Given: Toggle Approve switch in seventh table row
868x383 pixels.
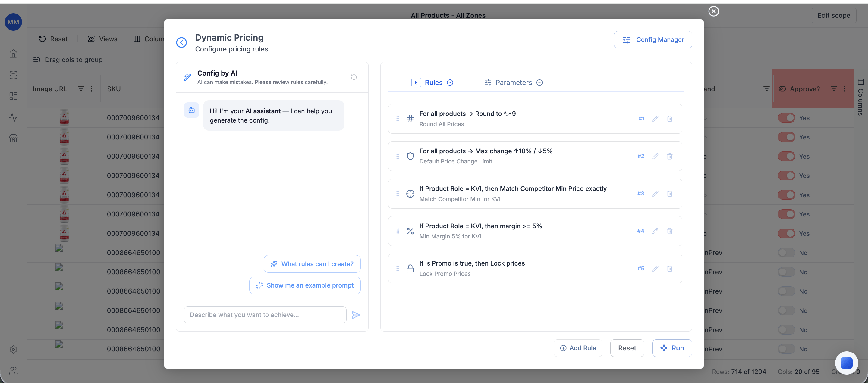Looking at the screenshot, I should click(786, 233).
